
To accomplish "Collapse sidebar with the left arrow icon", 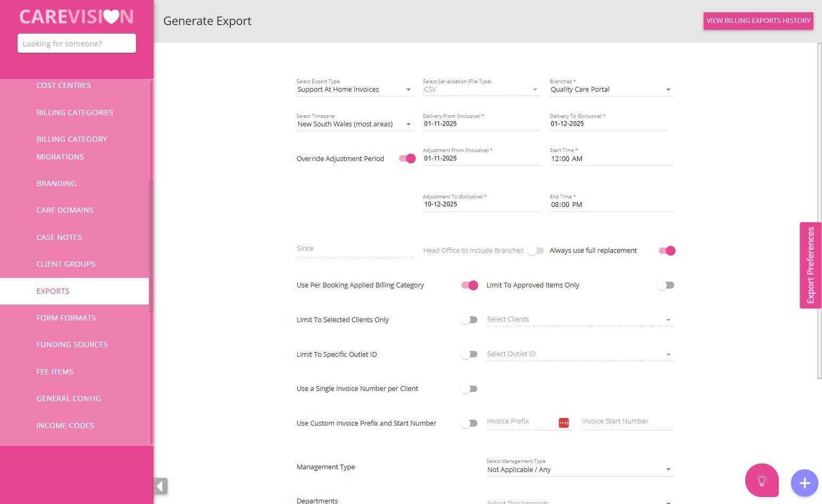I will [x=161, y=486].
